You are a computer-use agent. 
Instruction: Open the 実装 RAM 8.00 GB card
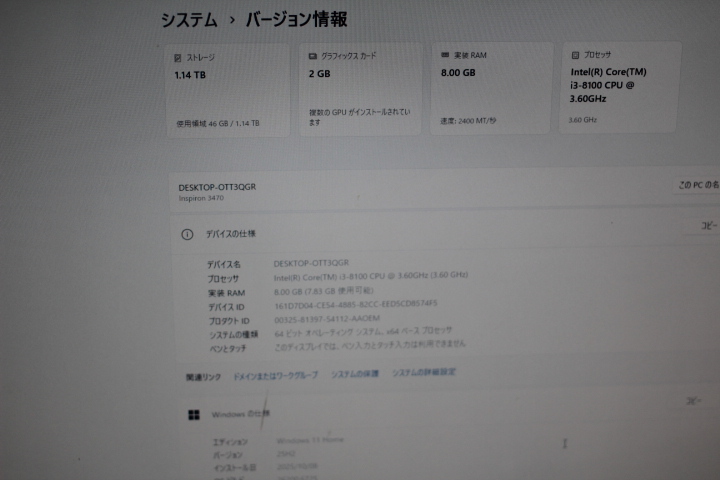pos(490,88)
